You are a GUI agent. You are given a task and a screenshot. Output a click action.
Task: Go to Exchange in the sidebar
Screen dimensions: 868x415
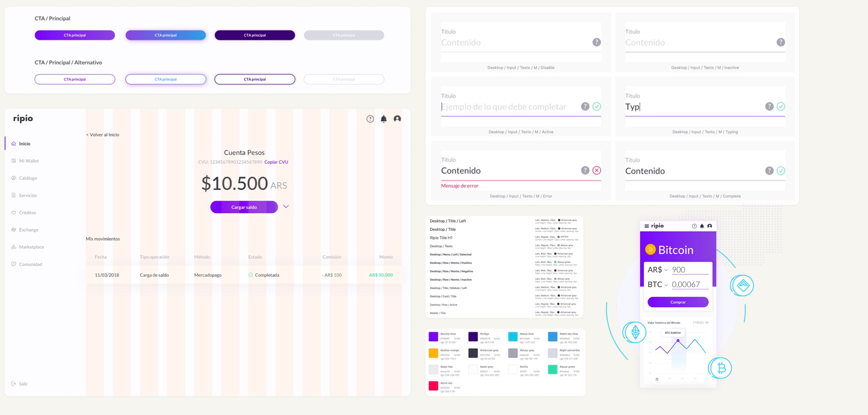(x=25, y=230)
